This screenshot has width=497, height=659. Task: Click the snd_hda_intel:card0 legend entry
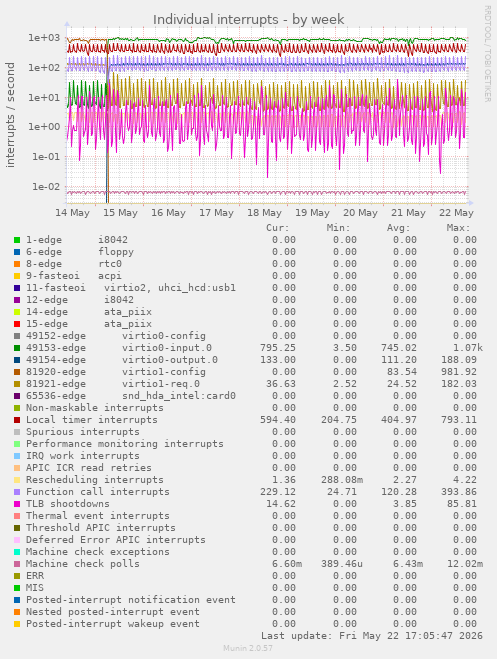tap(179, 396)
